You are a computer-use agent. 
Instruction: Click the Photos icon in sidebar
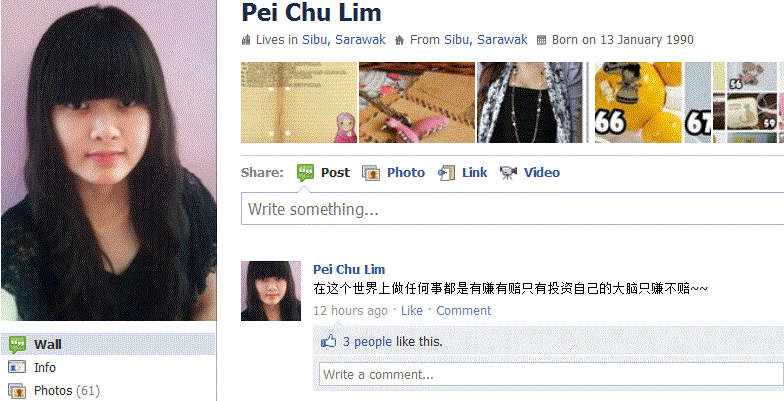click(x=17, y=390)
